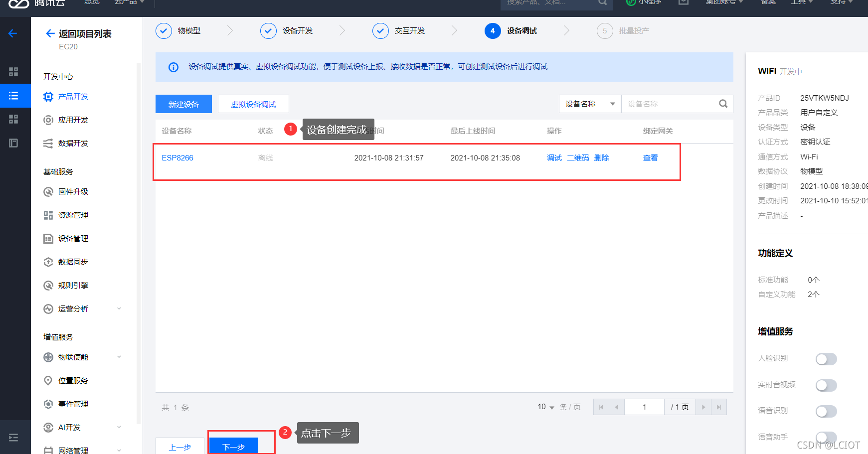Toggle the 人脸识别 switch
The height and width of the screenshot is (454, 868).
point(826,359)
